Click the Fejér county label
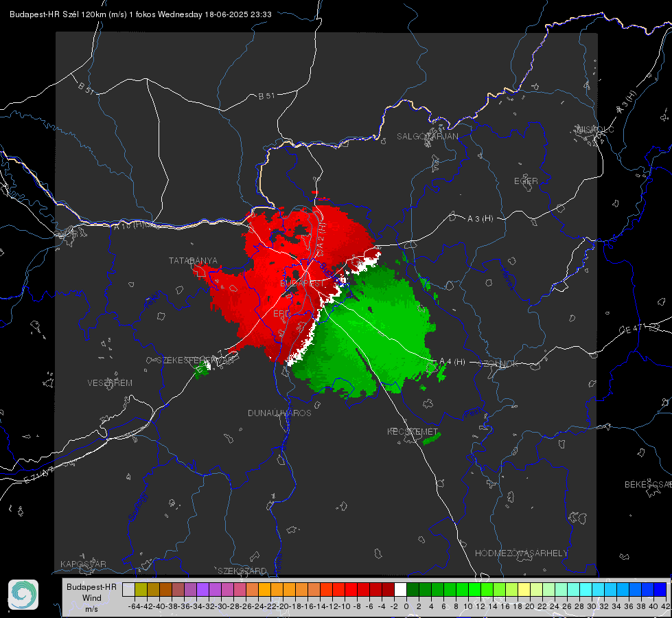This screenshot has height=618, width=672. (x=154, y=299)
